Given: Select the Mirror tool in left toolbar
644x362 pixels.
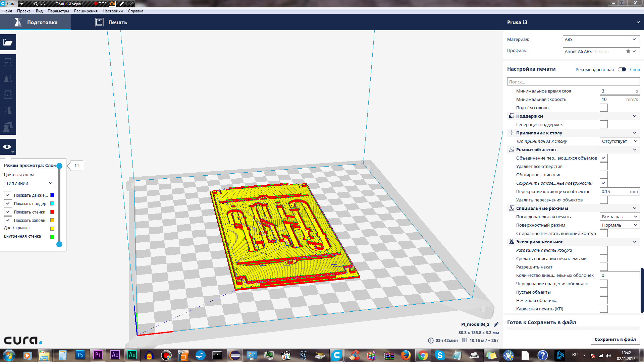Looking at the screenshot, I should point(8,111).
